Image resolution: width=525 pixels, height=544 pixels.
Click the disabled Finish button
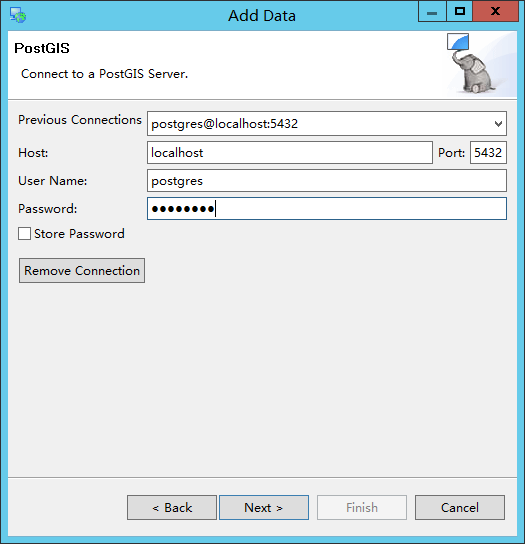coord(362,507)
